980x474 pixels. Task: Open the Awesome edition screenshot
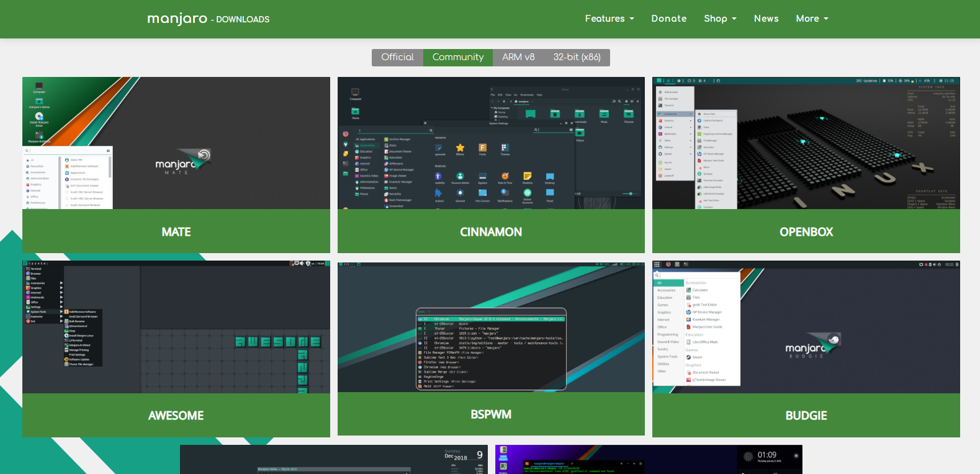click(176, 327)
